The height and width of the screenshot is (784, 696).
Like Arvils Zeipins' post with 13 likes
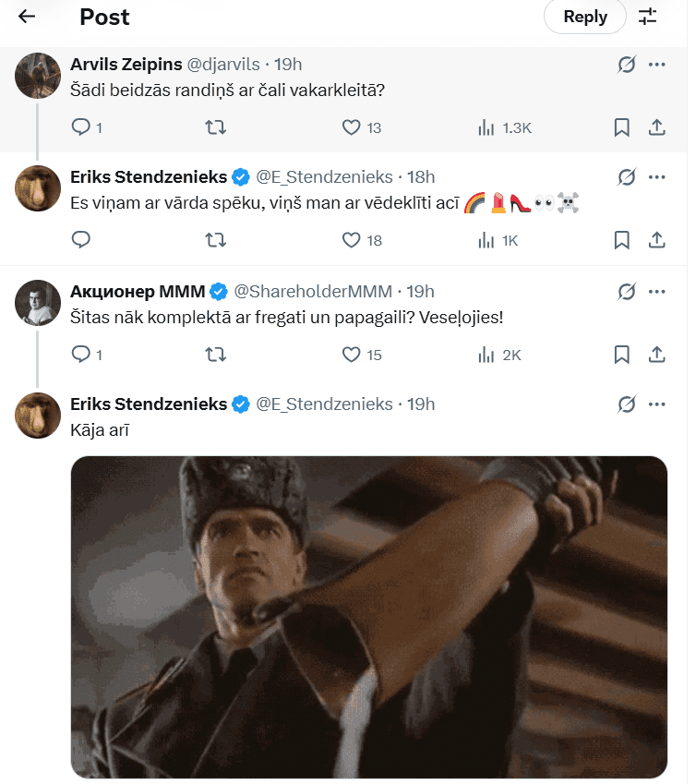click(351, 127)
